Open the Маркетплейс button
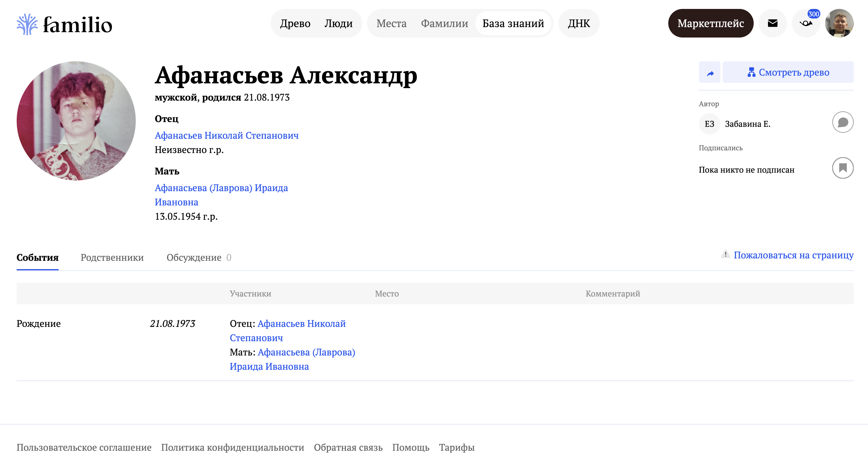Screen dimensions: 868x468 710,23
